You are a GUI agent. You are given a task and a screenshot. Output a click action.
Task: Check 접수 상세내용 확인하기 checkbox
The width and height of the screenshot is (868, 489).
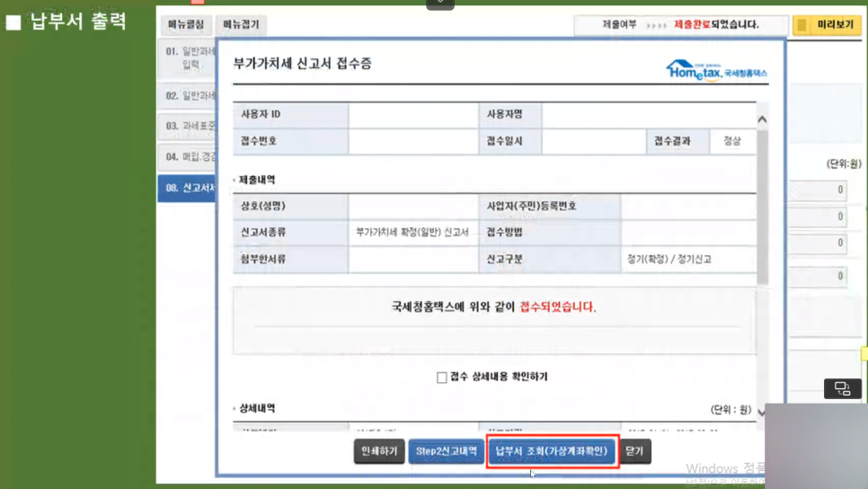442,378
